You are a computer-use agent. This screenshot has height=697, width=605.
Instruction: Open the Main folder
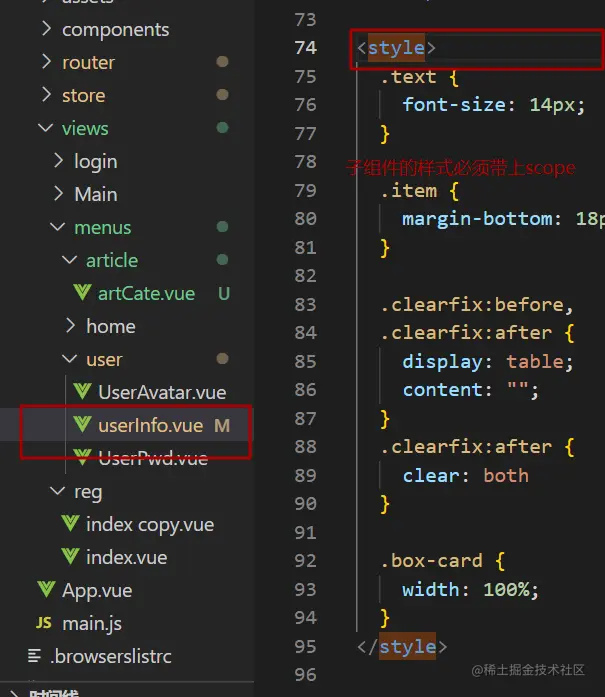pos(96,194)
